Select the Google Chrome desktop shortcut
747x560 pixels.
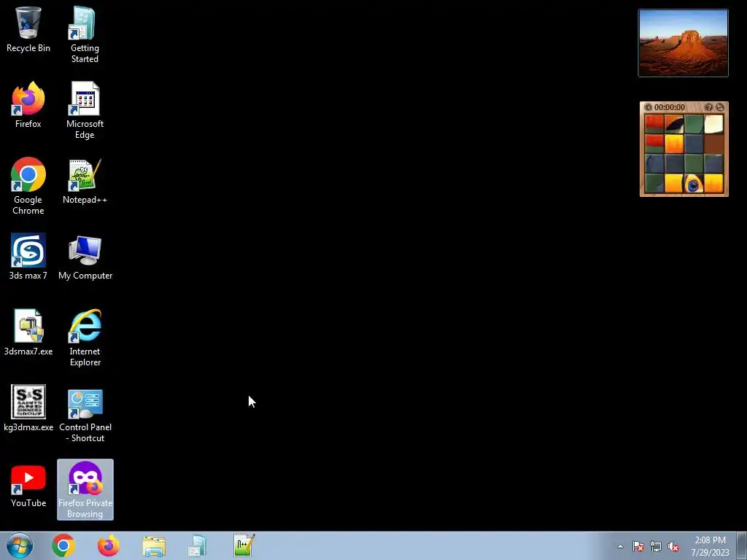click(x=28, y=186)
